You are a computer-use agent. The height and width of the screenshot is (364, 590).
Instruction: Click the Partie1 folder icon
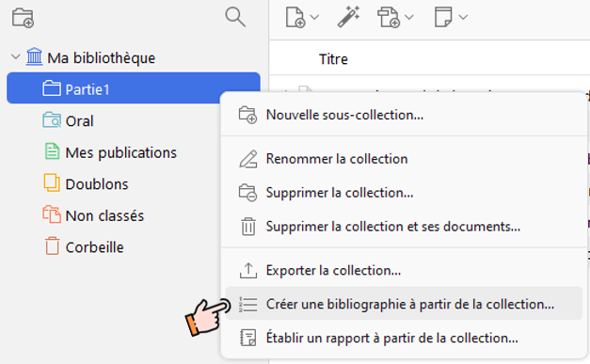(x=52, y=88)
